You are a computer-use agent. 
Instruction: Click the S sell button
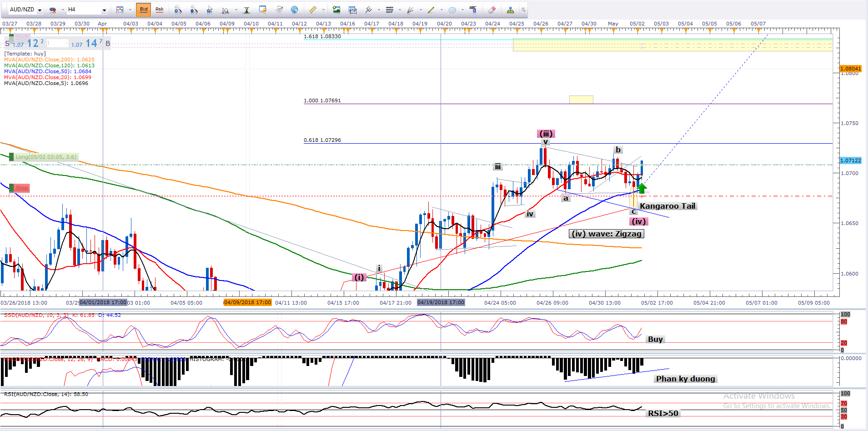tap(7, 44)
